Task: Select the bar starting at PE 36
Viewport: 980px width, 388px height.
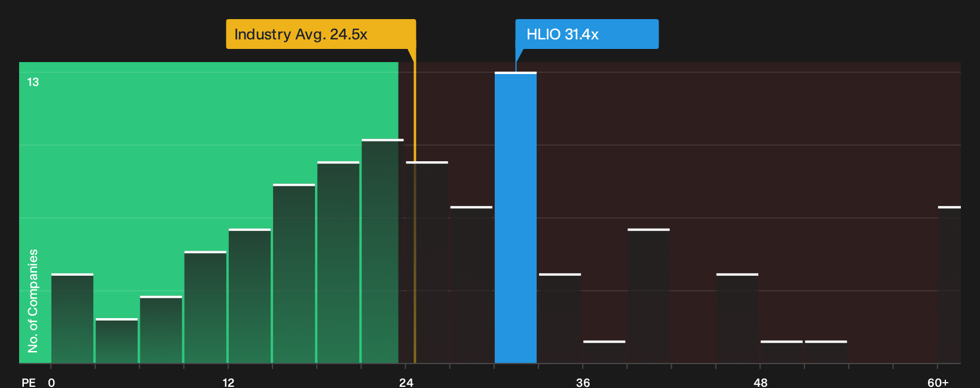Action: (x=604, y=352)
